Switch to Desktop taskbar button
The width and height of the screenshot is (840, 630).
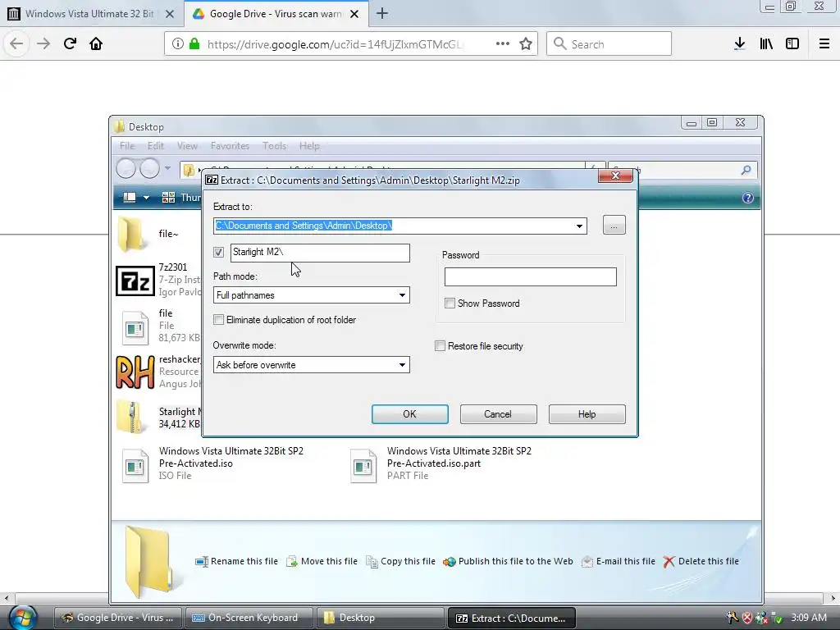[381, 618]
